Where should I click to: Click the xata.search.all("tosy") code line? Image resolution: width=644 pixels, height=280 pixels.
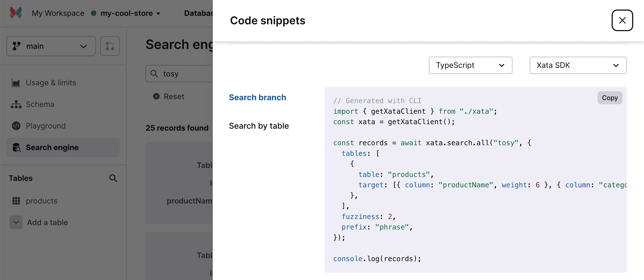tap(432, 143)
